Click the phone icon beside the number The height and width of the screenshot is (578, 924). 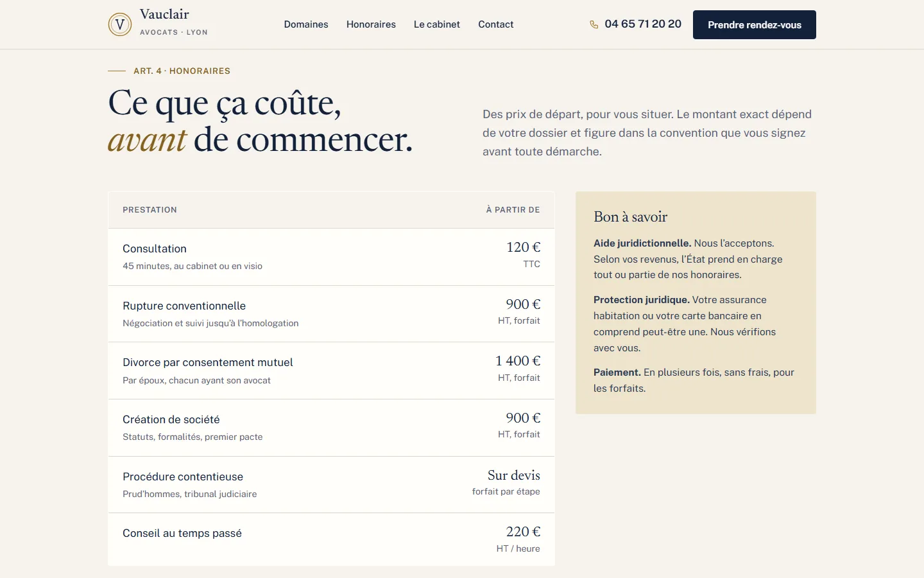(594, 24)
